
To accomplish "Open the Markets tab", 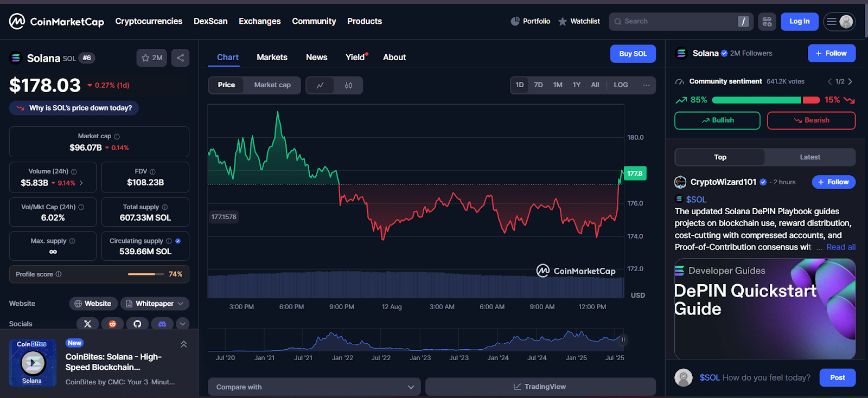I will pyautogui.click(x=272, y=57).
